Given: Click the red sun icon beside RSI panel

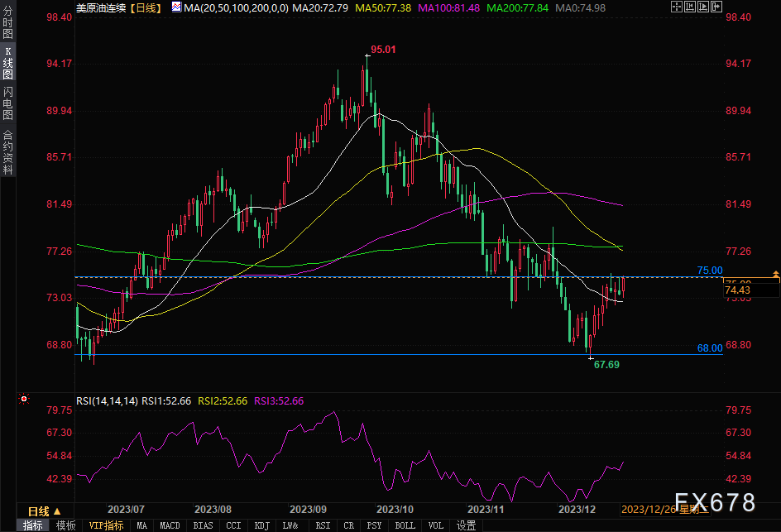Looking at the screenshot, I should 23,399.
